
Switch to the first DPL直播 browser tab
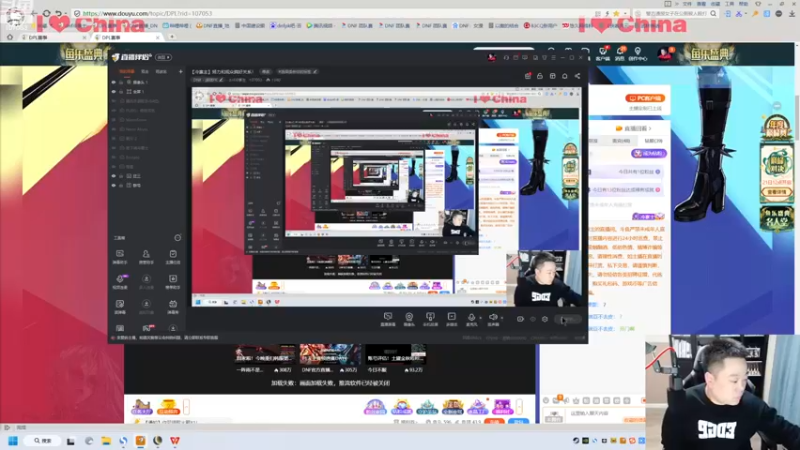54,37
